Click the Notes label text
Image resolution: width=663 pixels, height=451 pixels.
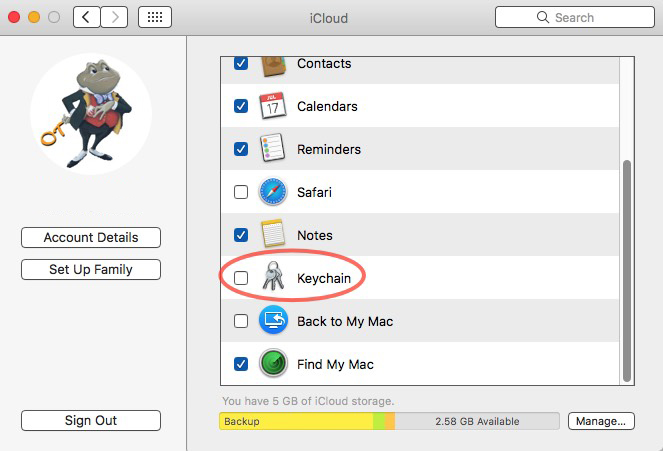315,235
